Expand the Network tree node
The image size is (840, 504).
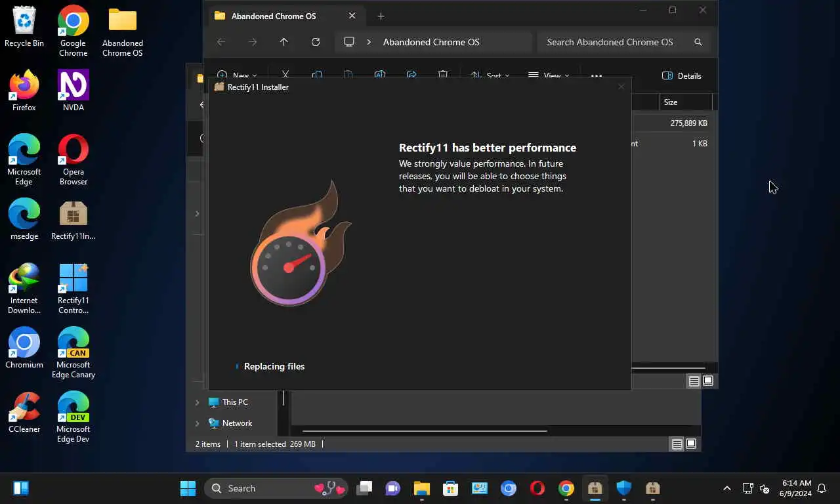(x=197, y=423)
